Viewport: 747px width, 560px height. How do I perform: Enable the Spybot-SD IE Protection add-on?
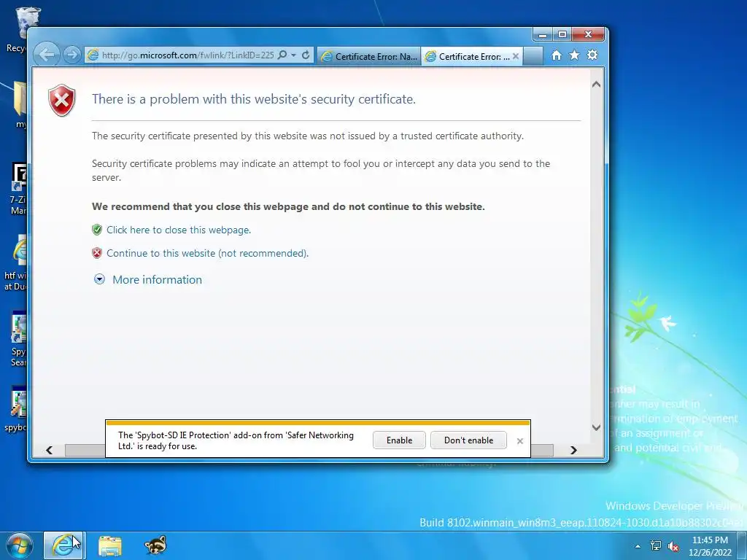pos(399,440)
